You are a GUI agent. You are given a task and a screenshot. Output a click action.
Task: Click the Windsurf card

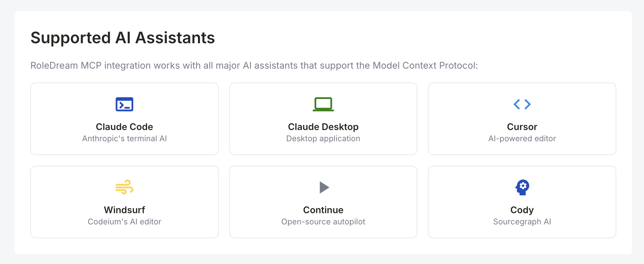pos(124,202)
